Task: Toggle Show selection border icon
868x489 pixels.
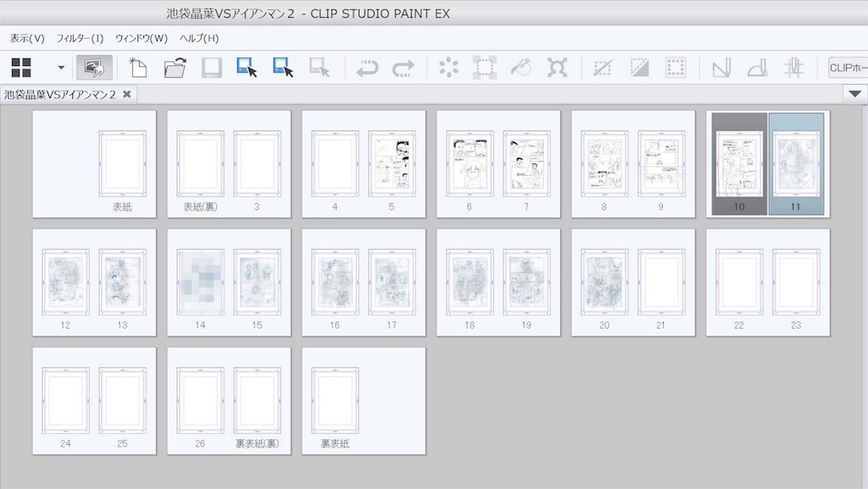Action: (676, 68)
